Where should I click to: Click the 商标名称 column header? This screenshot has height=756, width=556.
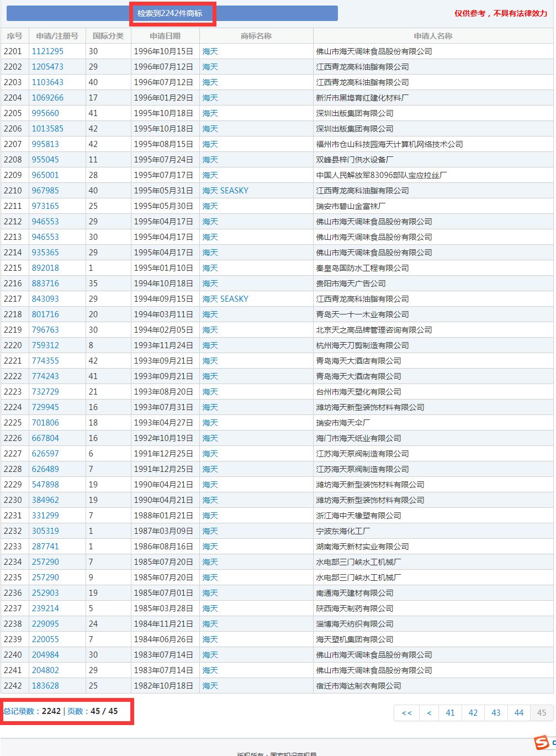[x=256, y=36]
